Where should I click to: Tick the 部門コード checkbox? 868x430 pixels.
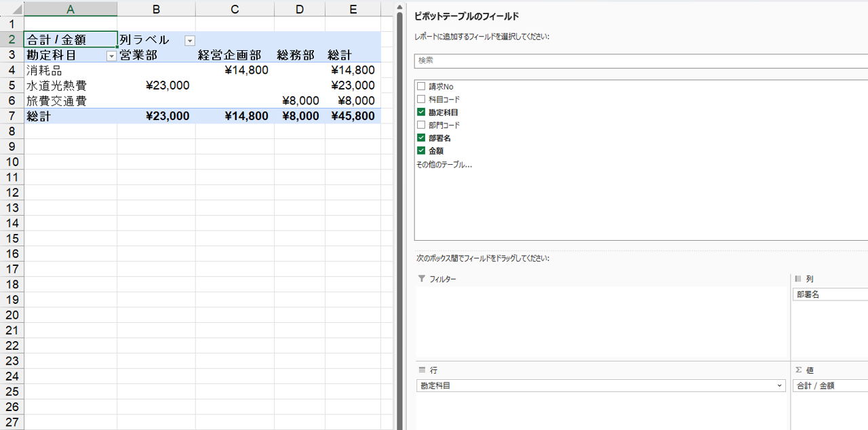(x=421, y=125)
